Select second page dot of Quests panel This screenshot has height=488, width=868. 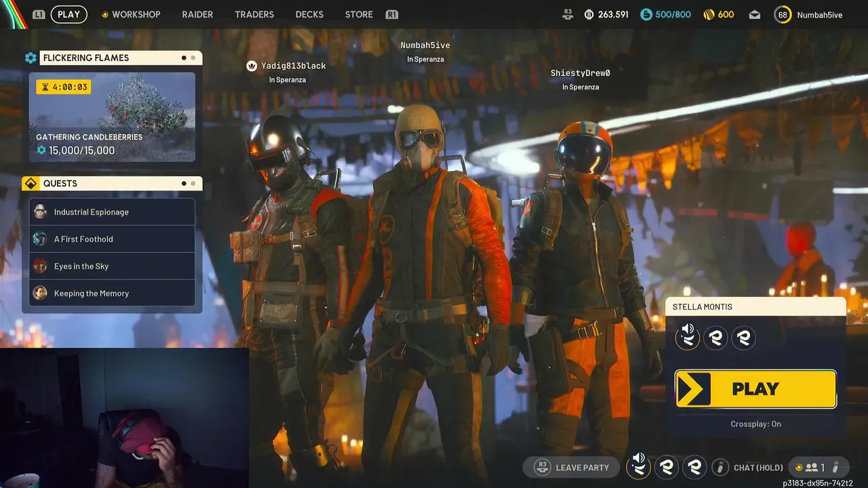click(x=193, y=183)
